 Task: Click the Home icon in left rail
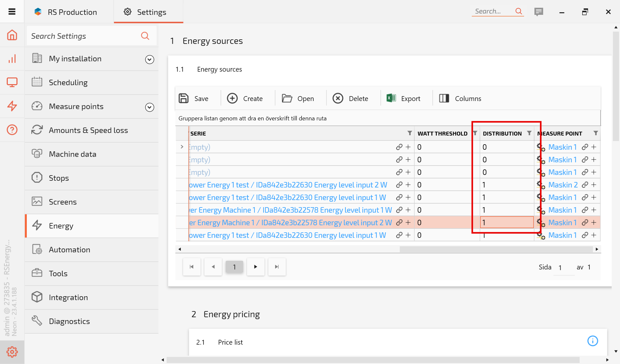pyautogui.click(x=12, y=35)
